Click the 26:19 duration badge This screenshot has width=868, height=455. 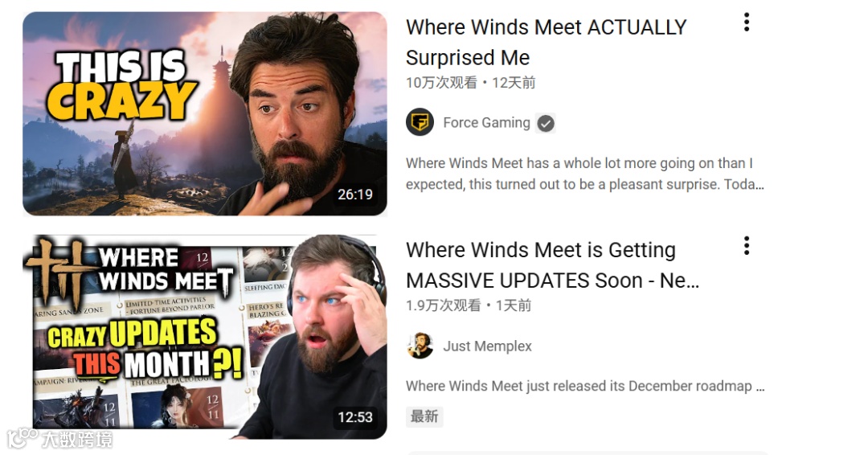(x=355, y=195)
